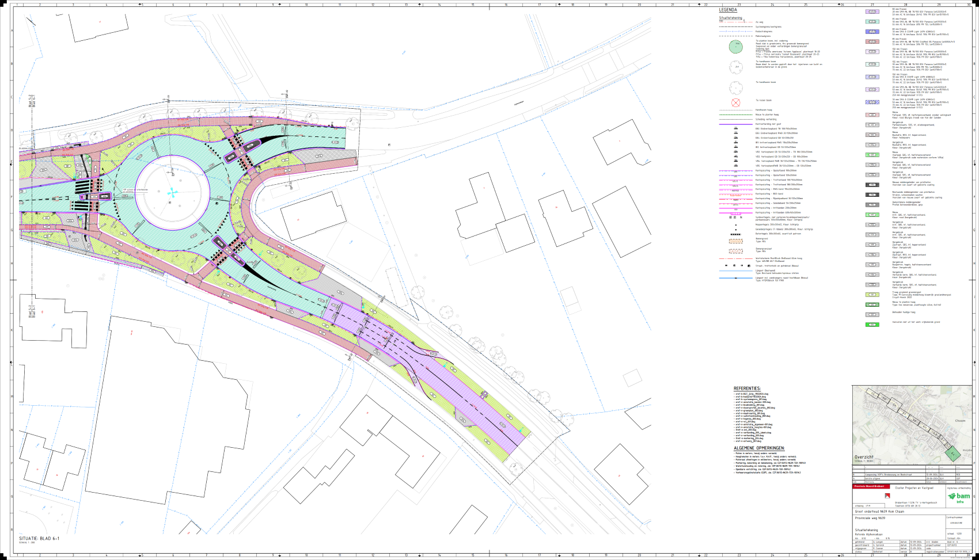Click the 'SITUATIE: BLAD 6-1' title
Image resolution: width=979 pixels, height=560 pixels.
point(39,539)
